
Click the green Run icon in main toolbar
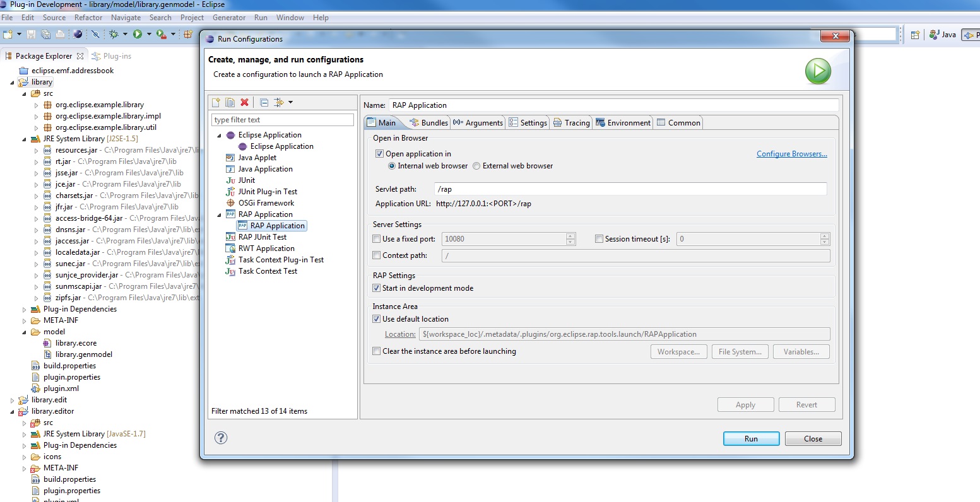(138, 34)
